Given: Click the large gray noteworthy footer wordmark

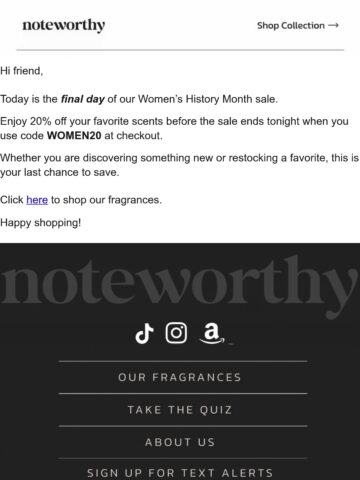Looking at the screenshot, I should (180, 284).
